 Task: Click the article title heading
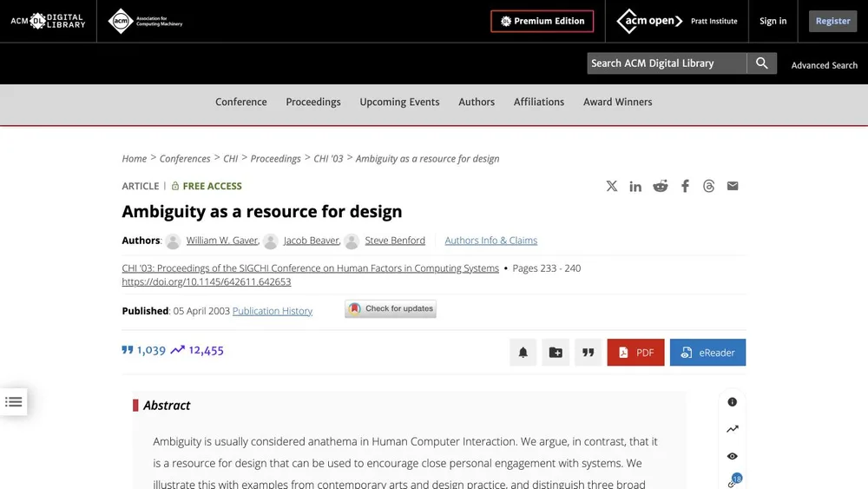coord(262,212)
